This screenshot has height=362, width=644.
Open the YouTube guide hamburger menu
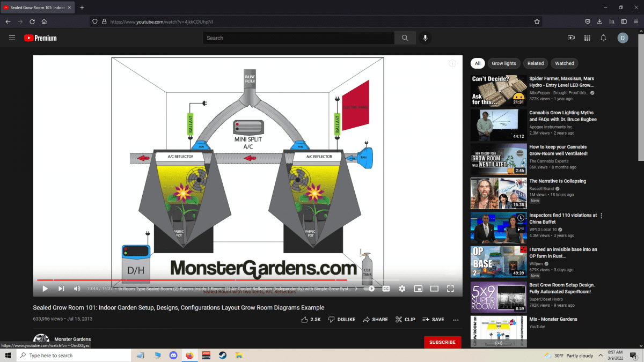tap(12, 38)
